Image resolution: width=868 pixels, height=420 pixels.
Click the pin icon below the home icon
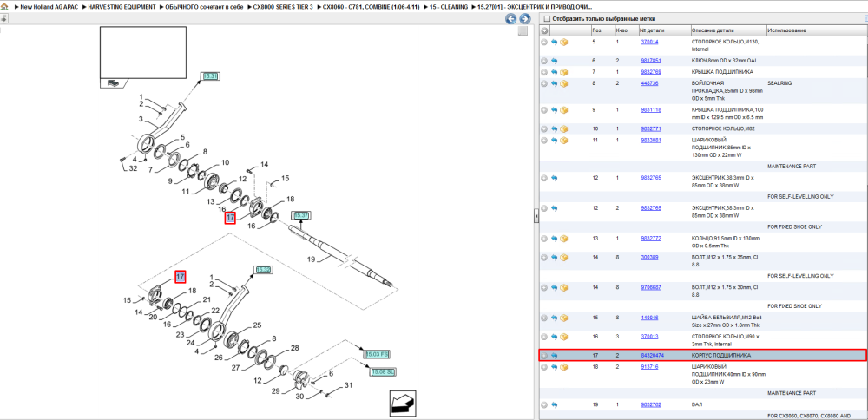(x=3, y=19)
